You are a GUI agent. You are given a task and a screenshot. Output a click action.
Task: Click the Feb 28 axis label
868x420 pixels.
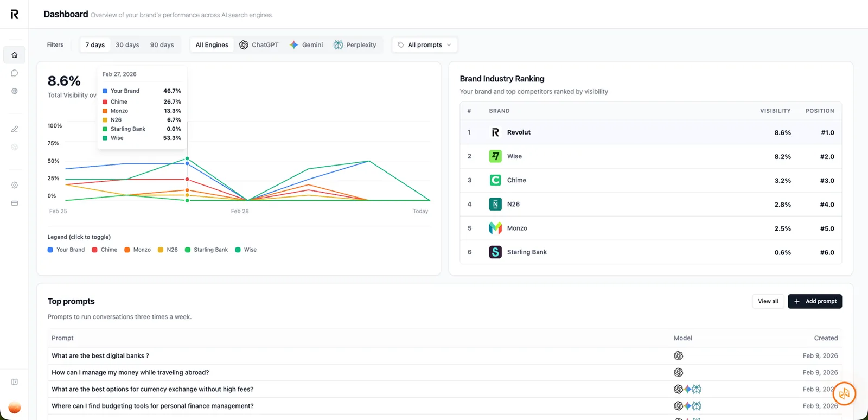(240, 211)
